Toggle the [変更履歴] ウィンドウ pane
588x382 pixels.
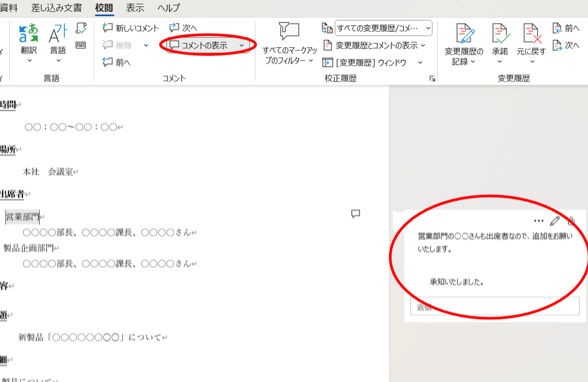(370, 62)
